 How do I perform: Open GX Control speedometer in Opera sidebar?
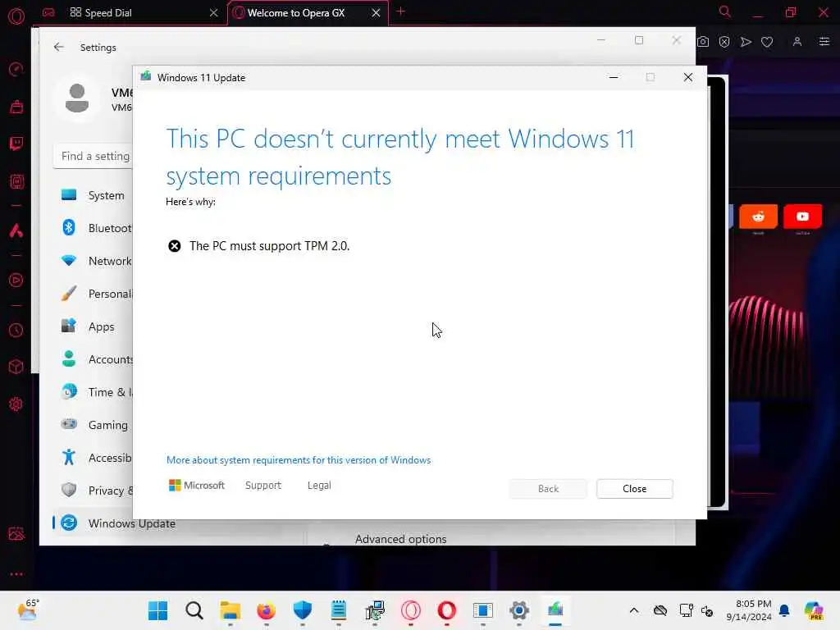click(x=16, y=69)
